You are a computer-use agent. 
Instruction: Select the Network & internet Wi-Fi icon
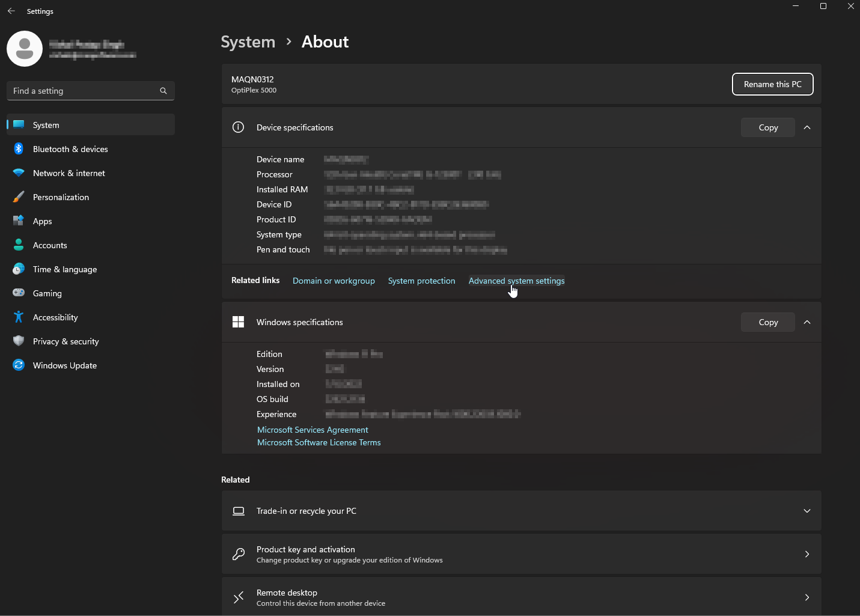coord(19,173)
